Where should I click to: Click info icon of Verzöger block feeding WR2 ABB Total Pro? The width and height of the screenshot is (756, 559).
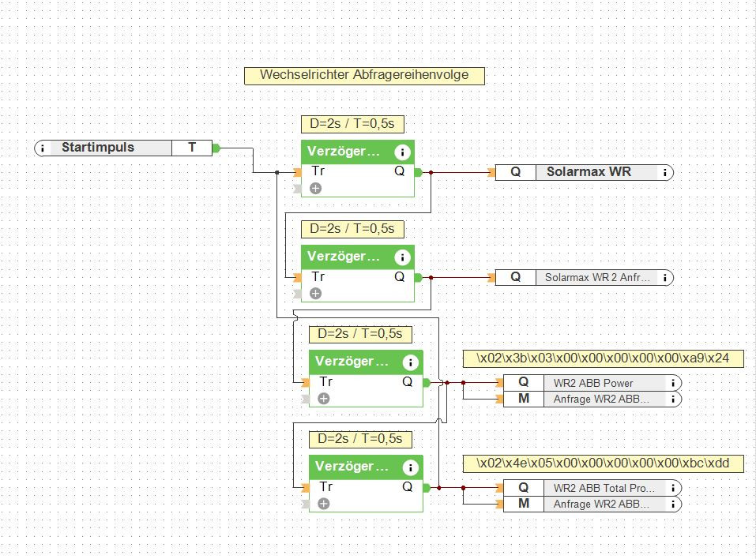tap(410, 467)
